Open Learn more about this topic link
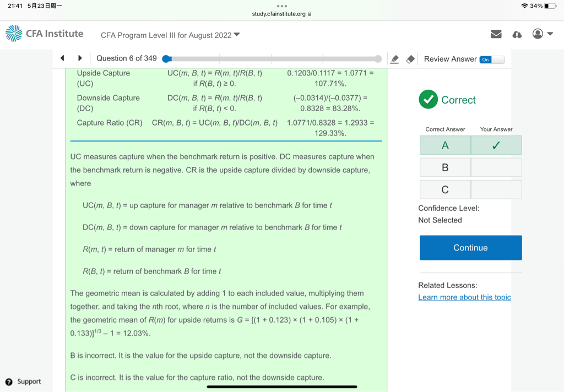The height and width of the screenshot is (392, 564). click(x=464, y=297)
